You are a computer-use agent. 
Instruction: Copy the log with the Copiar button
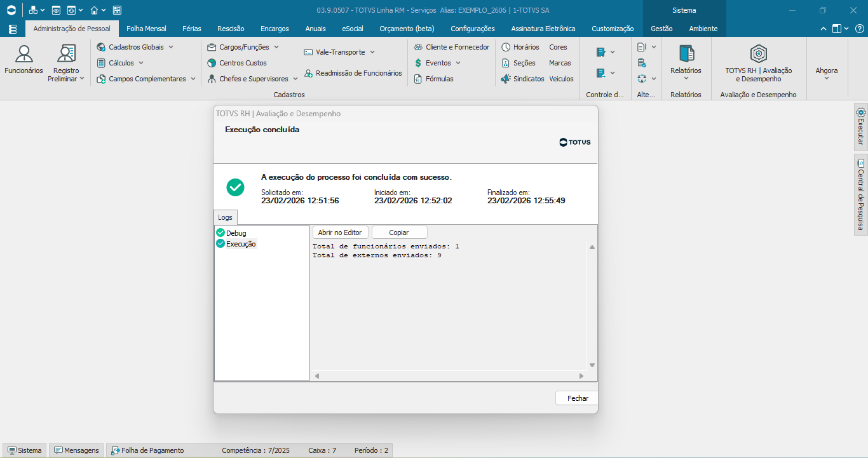(x=399, y=232)
